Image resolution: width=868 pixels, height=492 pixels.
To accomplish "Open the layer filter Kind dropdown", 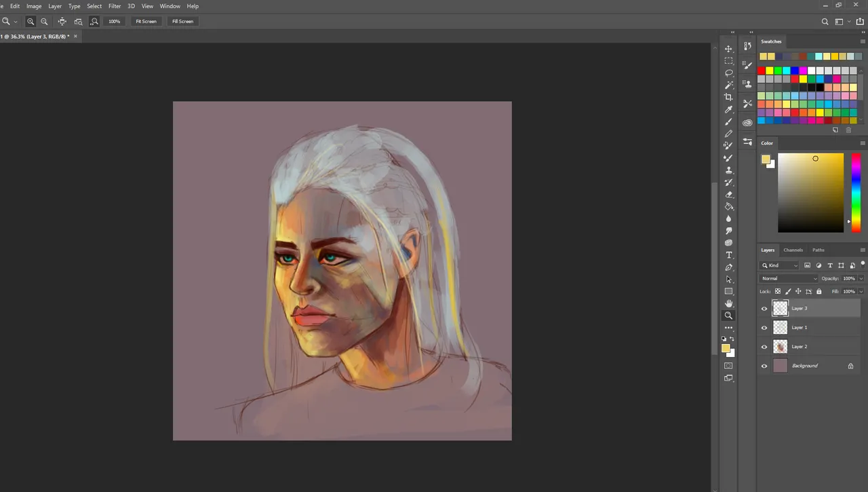I will [780, 265].
